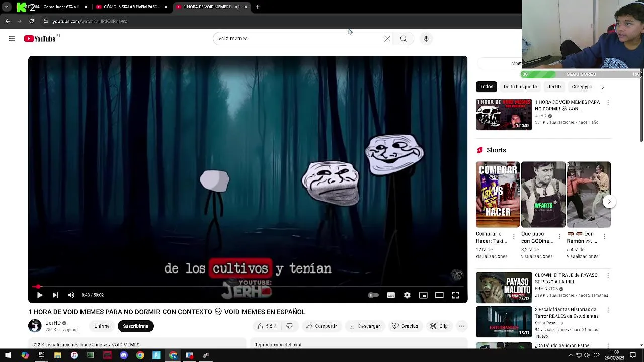This screenshot has width=644, height=362.
Task: Toggle subtitles with the captions button
Action: (x=391, y=295)
